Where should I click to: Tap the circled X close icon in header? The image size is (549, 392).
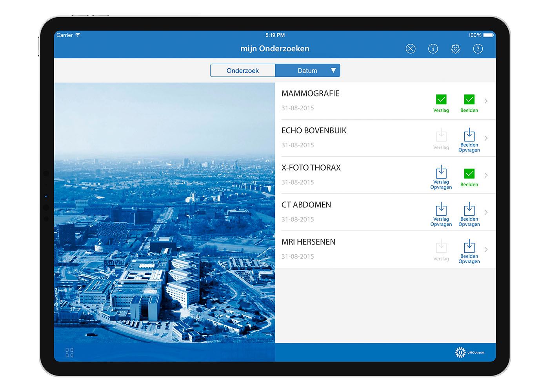[x=411, y=49]
